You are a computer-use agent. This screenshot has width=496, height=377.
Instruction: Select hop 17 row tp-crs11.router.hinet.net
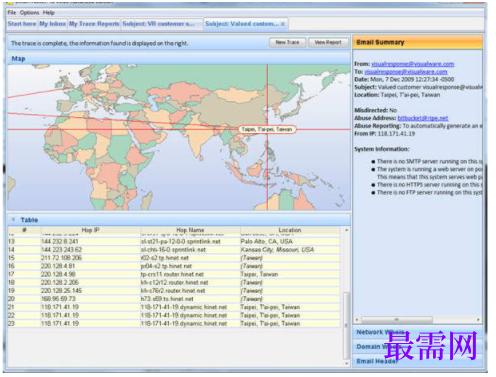click(174, 274)
